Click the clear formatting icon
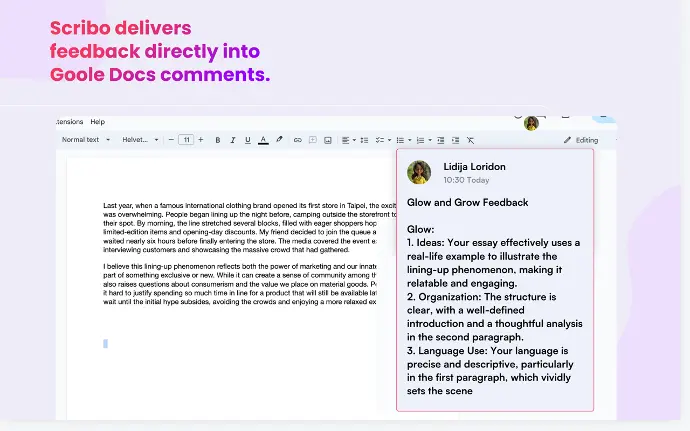Viewport: 690px width, 431px height. click(x=470, y=140)
